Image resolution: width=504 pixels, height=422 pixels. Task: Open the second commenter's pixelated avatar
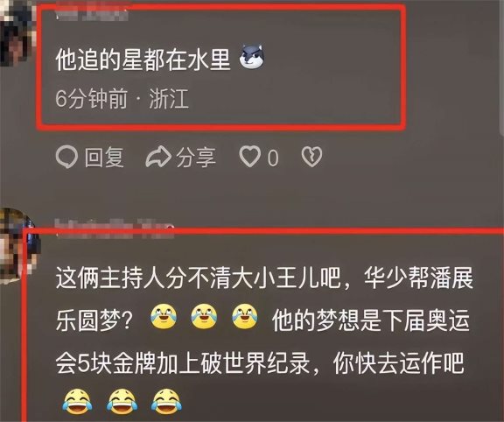(x=18, y=245)
